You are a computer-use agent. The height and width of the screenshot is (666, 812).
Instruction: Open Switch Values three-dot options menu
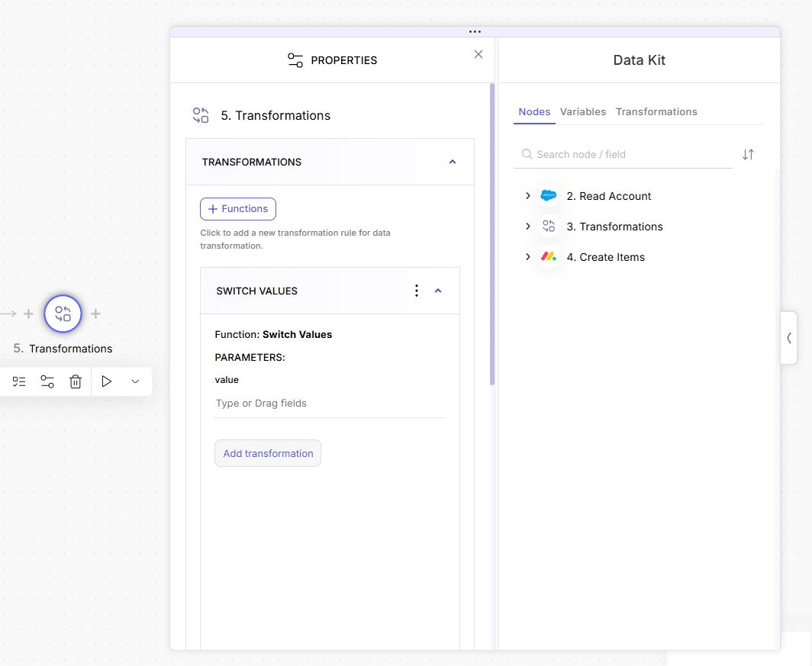pyautogui.click(x=417, y=291)
